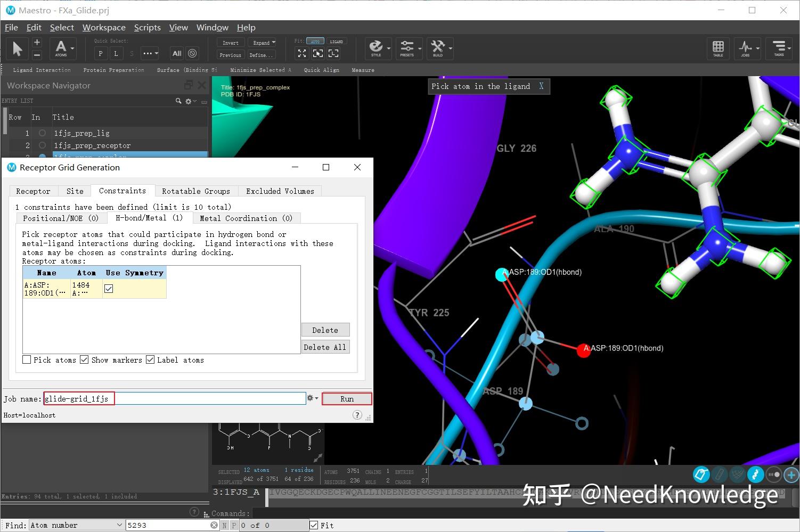
Task: Enable the Pick atoms checkbox
Action: point(27,359)
